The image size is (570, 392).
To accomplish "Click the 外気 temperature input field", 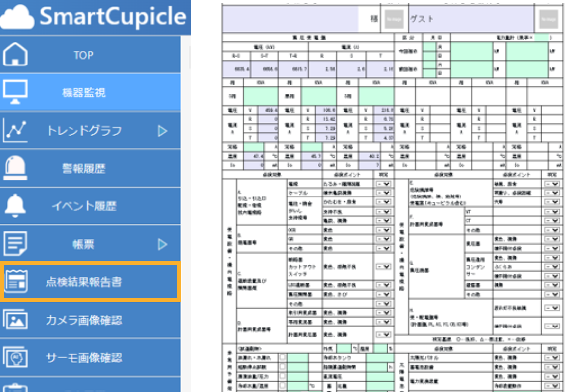I will 344,348.
